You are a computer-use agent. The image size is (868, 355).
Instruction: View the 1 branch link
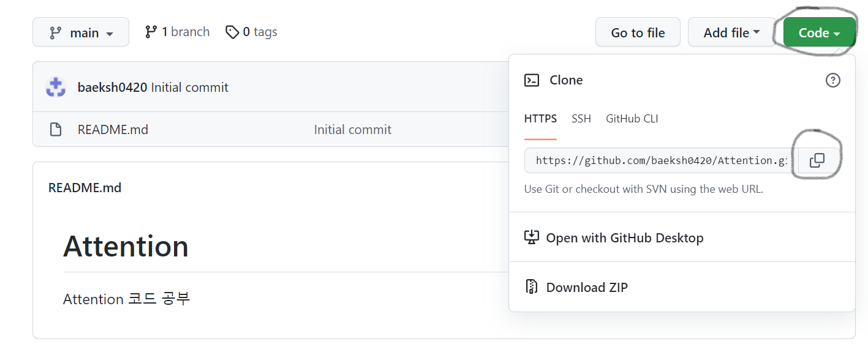click(x=177, y=32)
